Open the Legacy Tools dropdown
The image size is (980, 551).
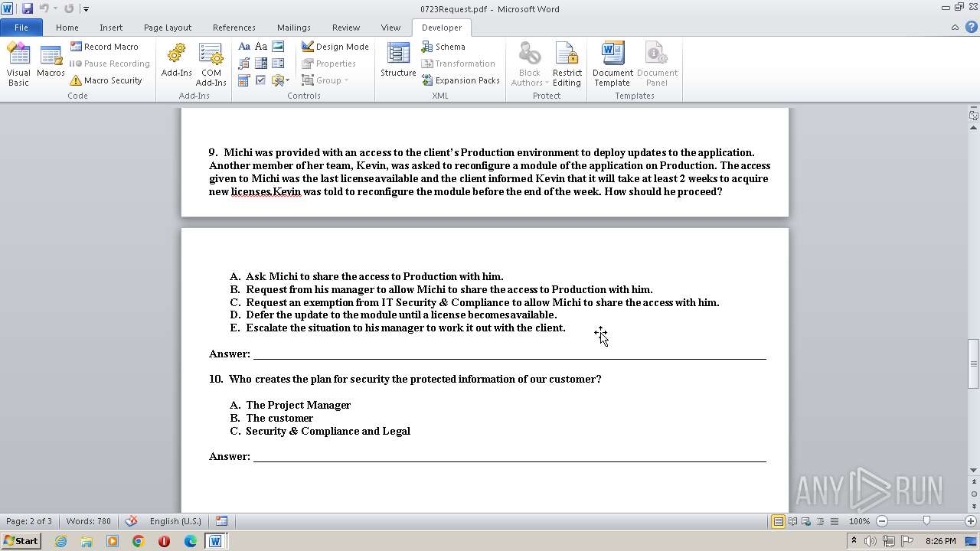pyautogui.click(x=280, y=80)
